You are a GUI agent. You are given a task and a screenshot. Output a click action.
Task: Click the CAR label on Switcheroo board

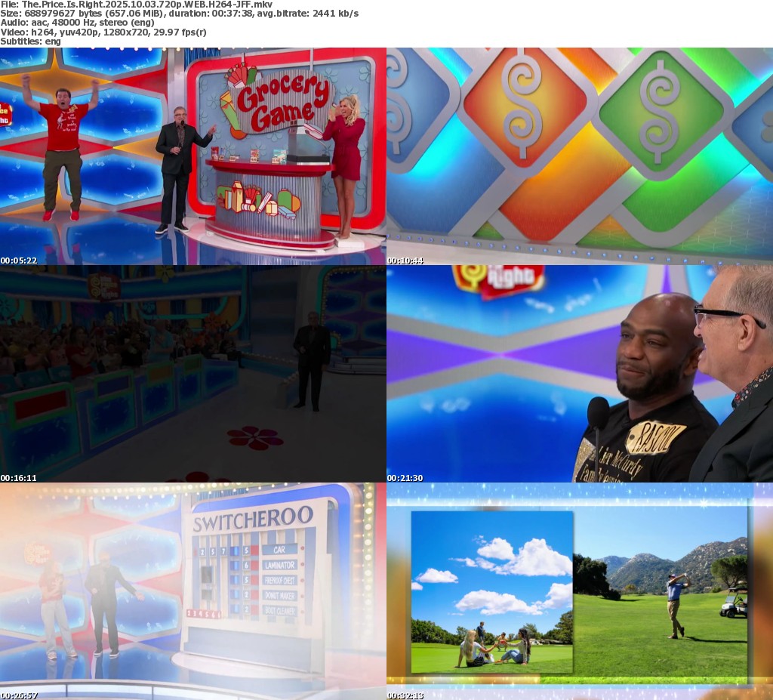click(279, 550)
